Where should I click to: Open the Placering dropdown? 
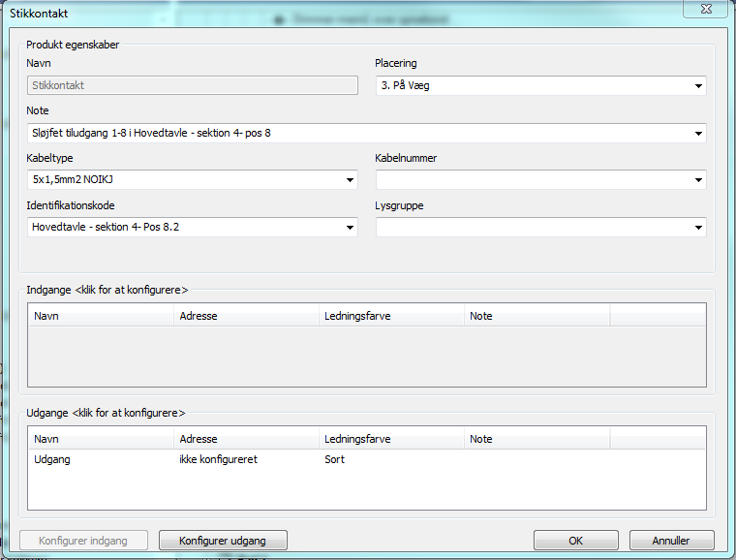(x=698, y=86)
